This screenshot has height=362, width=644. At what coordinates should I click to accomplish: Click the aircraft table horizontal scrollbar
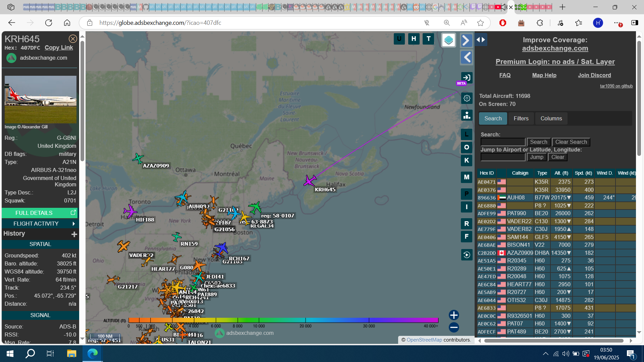(x=554, y=341)
